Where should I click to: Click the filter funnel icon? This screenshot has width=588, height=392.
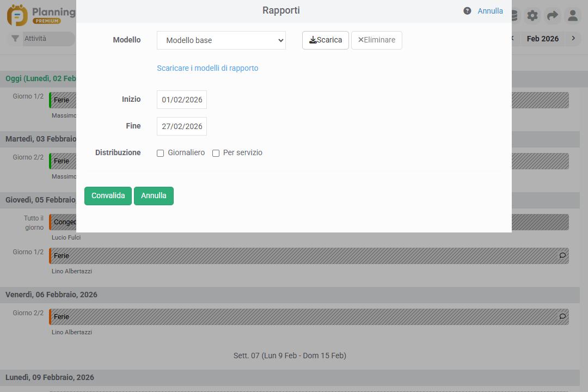tap(15, 39)
